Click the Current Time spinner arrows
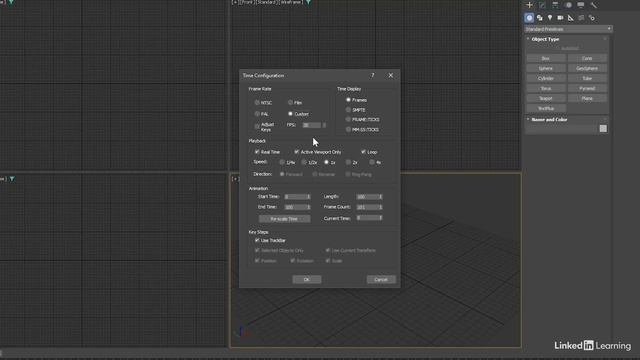 [380, 218]
